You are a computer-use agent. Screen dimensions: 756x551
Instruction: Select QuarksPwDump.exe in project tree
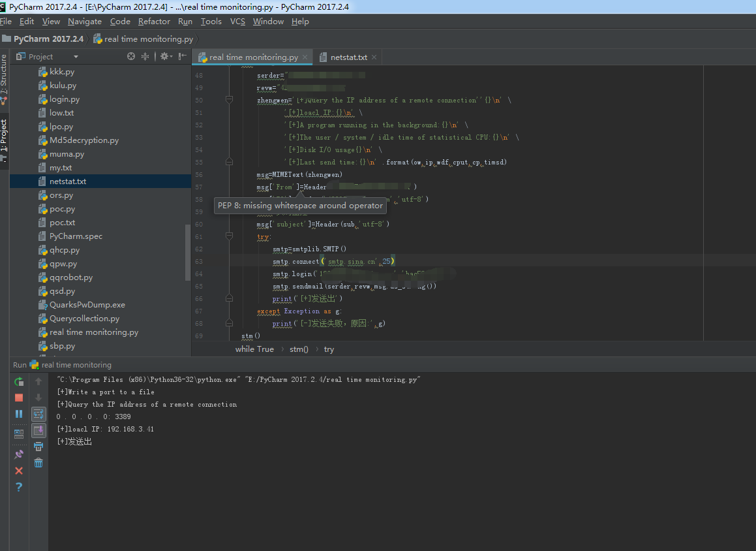point(87,305)
